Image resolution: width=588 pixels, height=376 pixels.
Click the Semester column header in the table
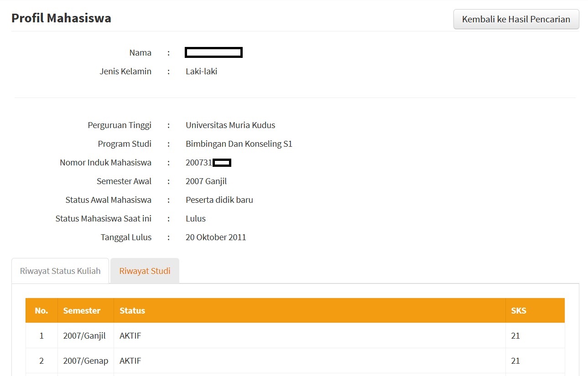pyautogui.click(x=82, y=310)
